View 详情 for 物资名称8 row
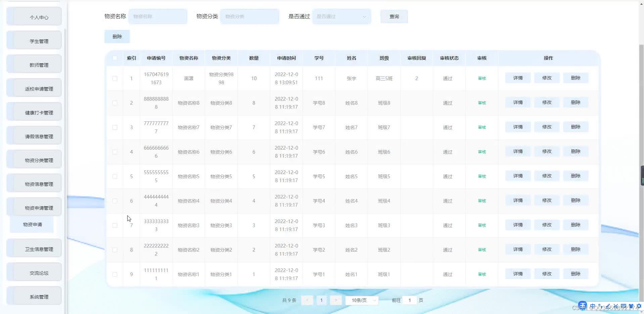 point(518,102)
